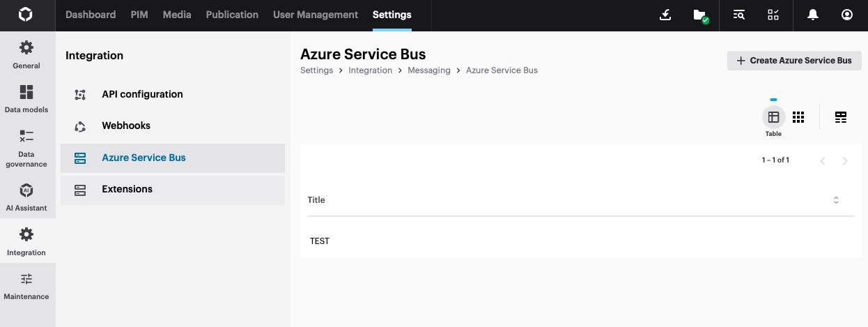Open the AI Assistant sidebar section
This screenshot has width=868, height=327.
coord(26,197)
